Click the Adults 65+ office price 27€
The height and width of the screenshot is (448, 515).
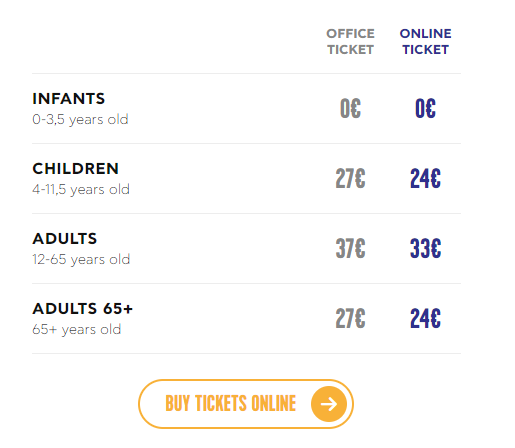click(x=350, y=319)
